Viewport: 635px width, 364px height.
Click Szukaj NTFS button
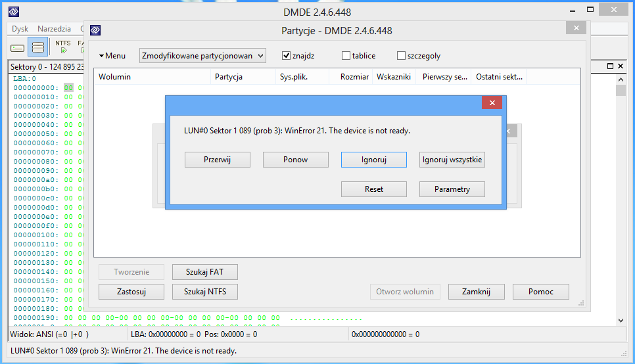pos(205,292)
